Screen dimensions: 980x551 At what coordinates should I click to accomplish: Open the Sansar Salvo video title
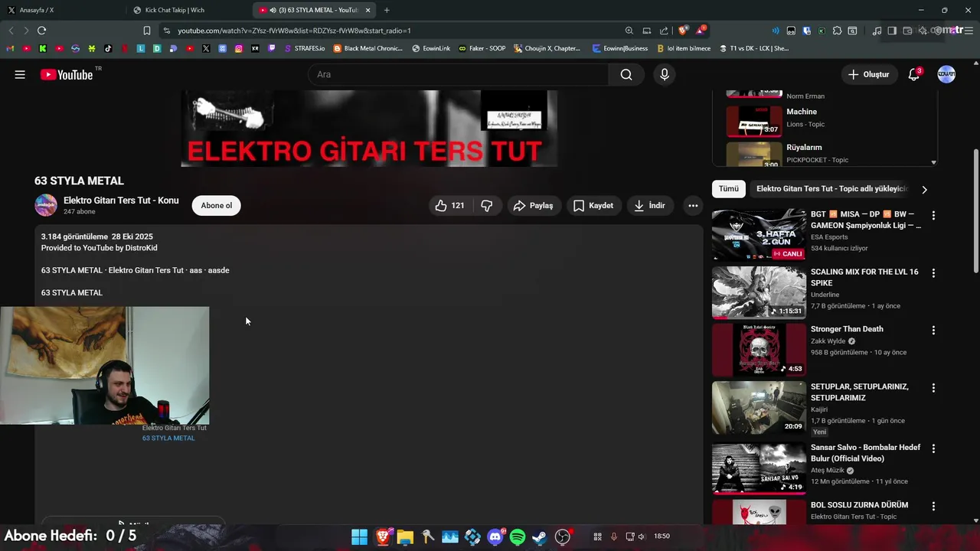pos(865,453)
